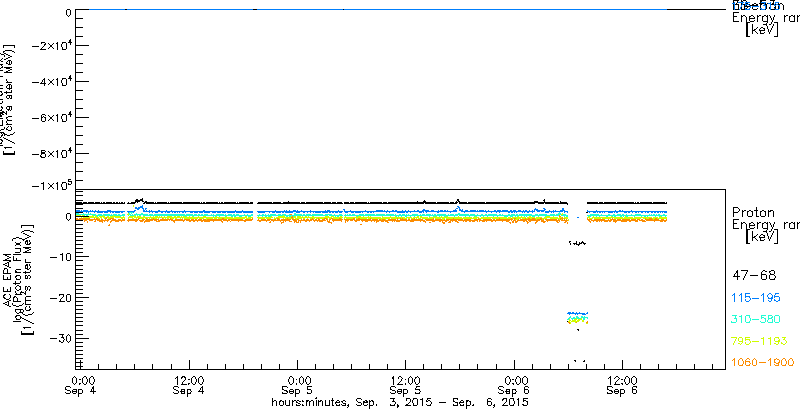Click the black trace bump early Sep 4
This screenshot has height=410, width=800.
pos(139,200)
